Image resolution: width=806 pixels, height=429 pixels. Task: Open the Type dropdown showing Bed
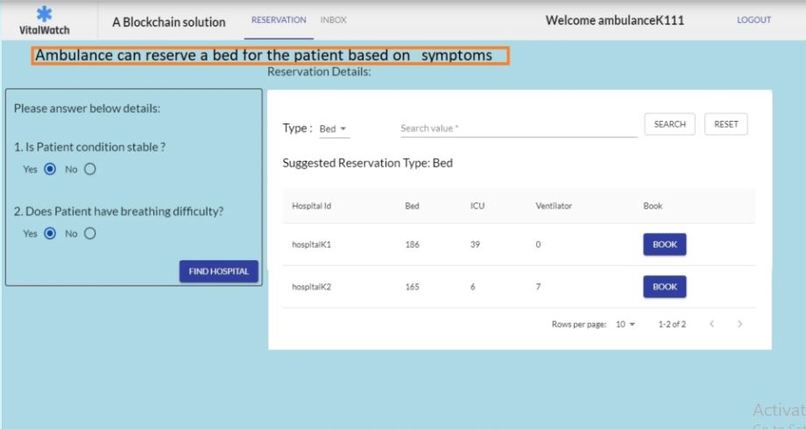pos(334,129)
